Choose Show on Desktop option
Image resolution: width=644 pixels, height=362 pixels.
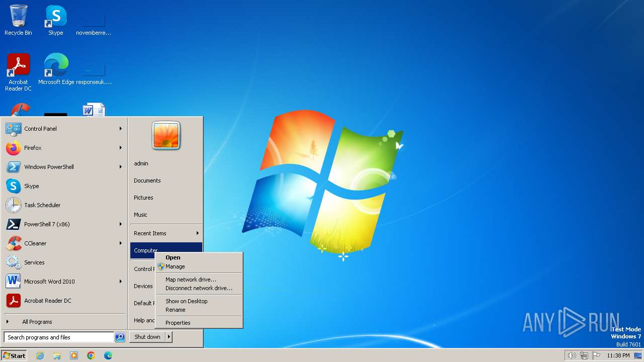(199, 301)
